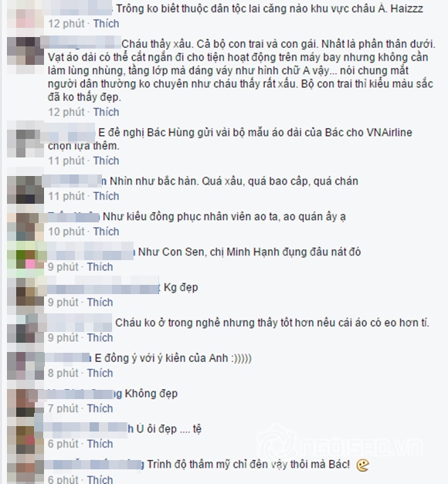This screenshot has width=448, height=484.
Task: Click Thích under the 'Không đẹp' comment
Action: [x=100, y=408]
